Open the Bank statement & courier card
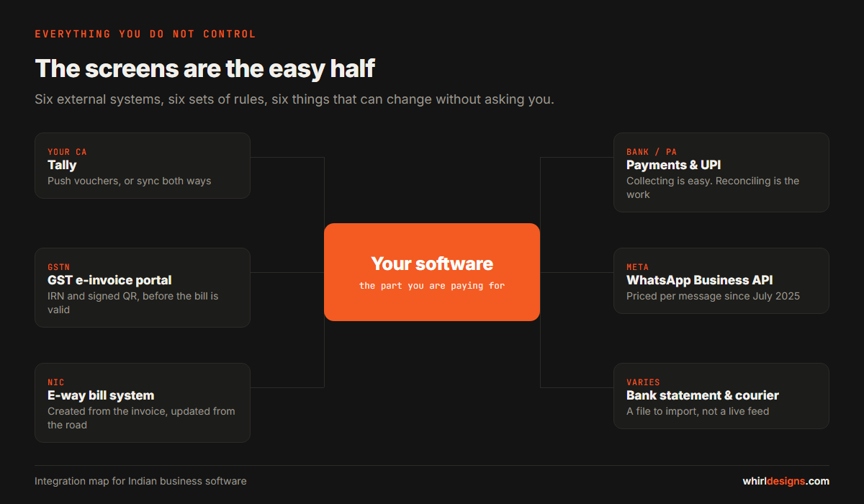This screenshot has width=864, height=504. pyautogui.click(x=721, y=396)
